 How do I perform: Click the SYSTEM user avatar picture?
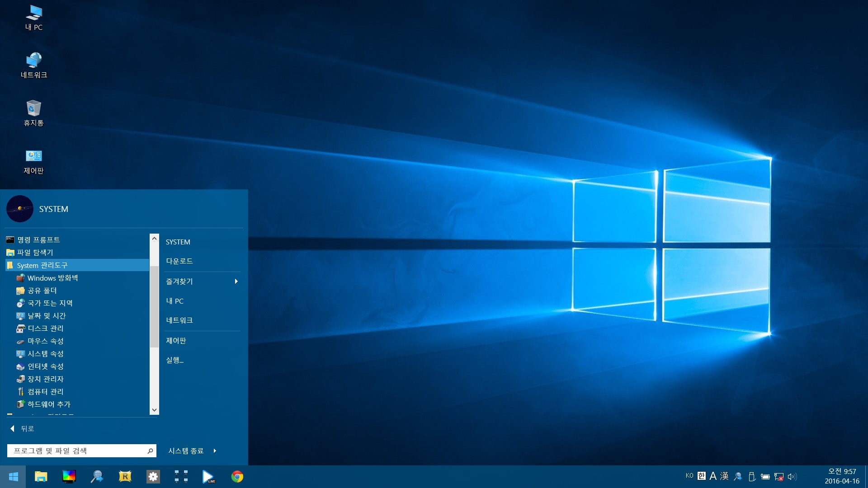tap(19, 209)
